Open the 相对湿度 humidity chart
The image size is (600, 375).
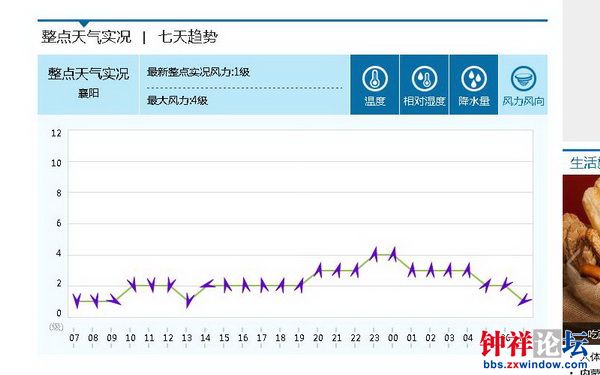tap(424, 85)
